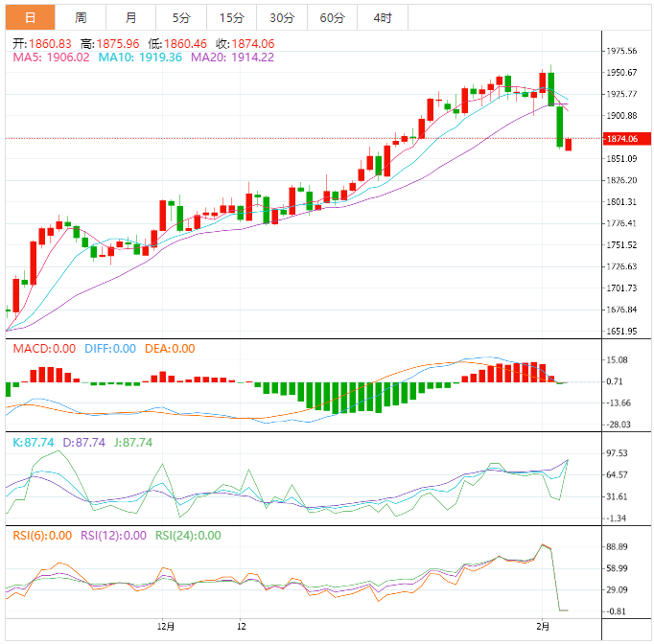Switch to the 日 daily chart tab

click(31, 17)
